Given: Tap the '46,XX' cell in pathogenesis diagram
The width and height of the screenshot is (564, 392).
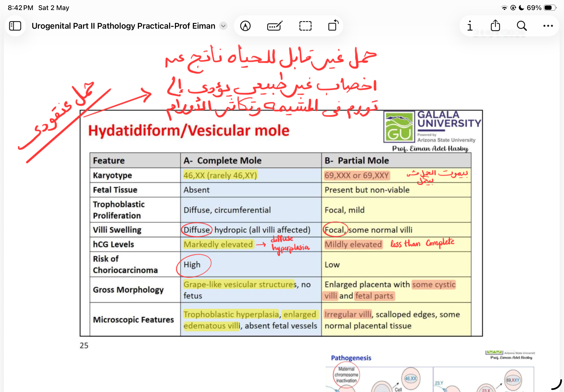Looking at the screenshot, I should [x=411, y=378].
